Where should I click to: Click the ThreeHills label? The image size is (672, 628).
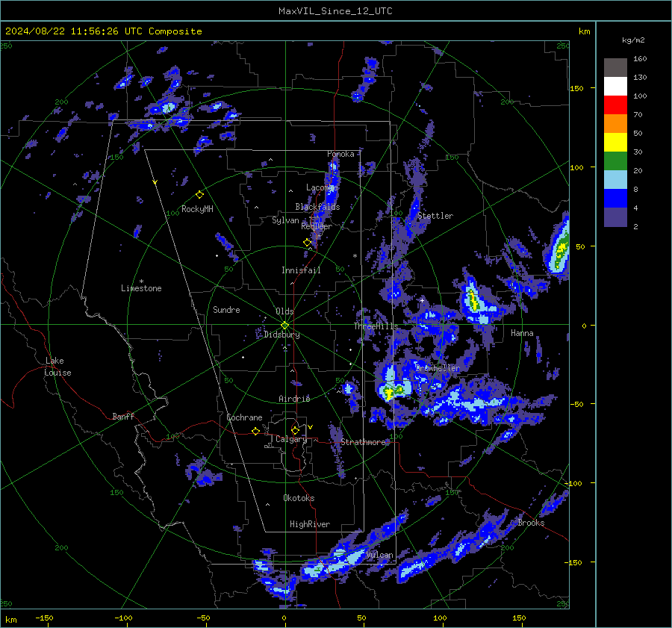pyautogui.click(x=376, y=326)
